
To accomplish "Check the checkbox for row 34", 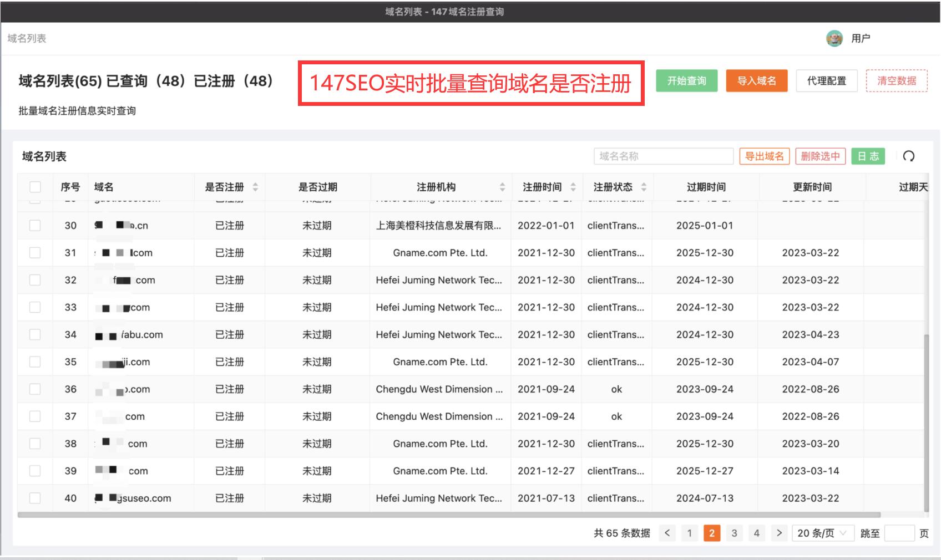I will pos(35,334).
